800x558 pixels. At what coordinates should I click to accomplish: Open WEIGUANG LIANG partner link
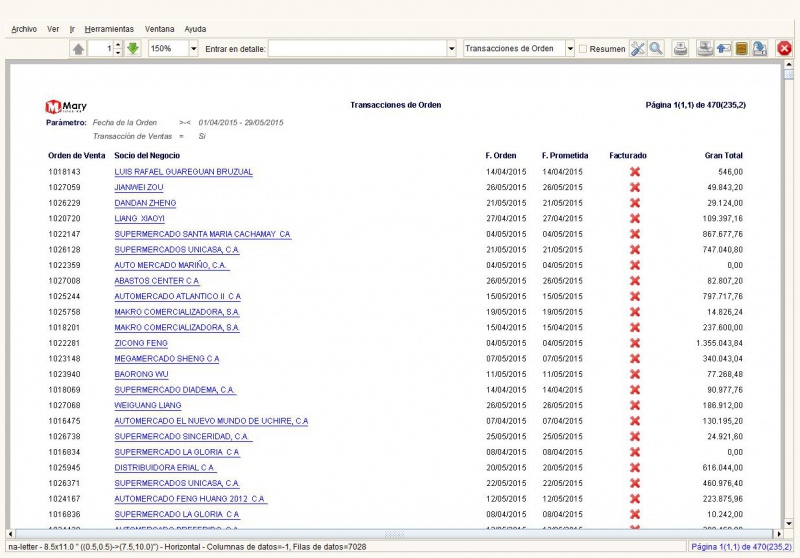pos(148,405)
